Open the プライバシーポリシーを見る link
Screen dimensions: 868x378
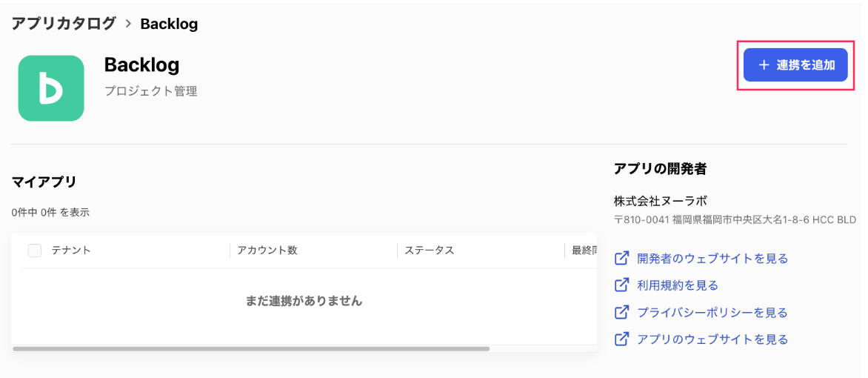pos(712,312)
